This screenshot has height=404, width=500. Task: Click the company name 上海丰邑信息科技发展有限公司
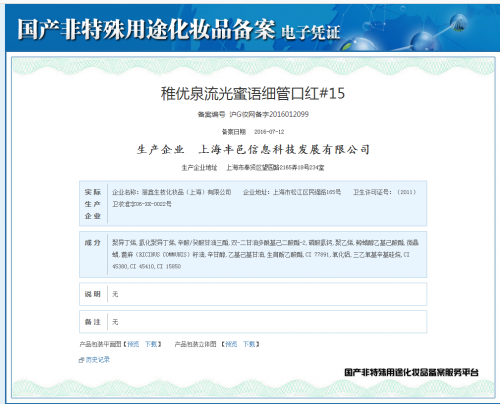(284, 149)
